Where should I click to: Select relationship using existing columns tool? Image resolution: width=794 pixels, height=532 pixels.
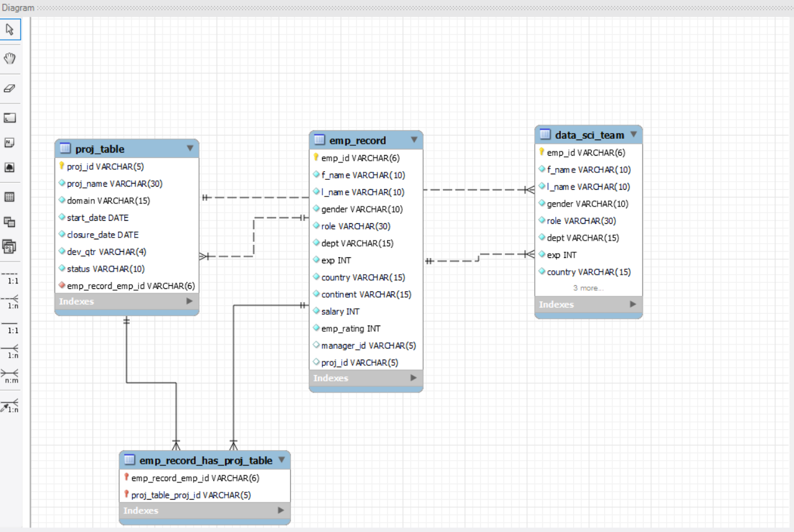tap(11, 402)
